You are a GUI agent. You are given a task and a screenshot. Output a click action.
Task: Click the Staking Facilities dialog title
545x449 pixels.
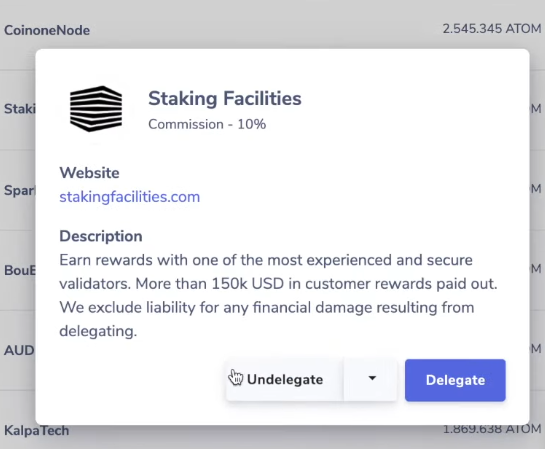pos(225,98)
